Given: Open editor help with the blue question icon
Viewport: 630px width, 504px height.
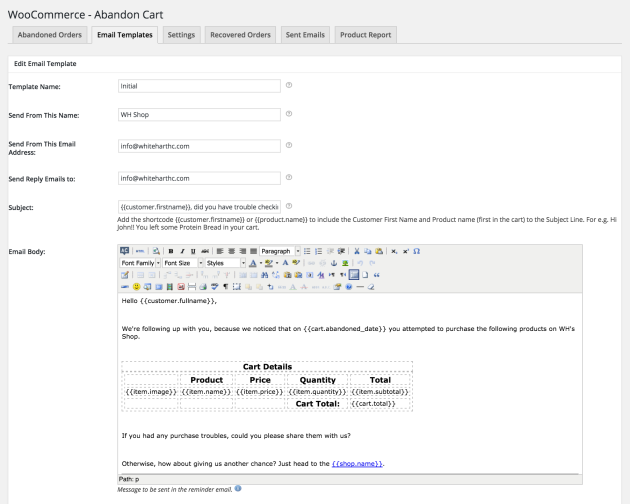Looking at the screenshot, I should [349, 287].
